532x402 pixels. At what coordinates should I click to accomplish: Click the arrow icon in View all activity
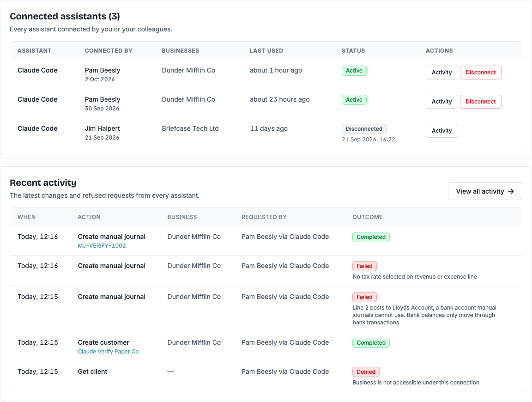pyautogui.click(x=511, y=191)
